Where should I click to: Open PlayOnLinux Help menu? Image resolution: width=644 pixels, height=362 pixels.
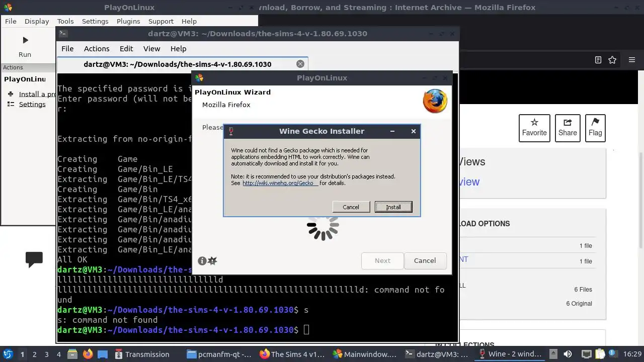[189, 21]
